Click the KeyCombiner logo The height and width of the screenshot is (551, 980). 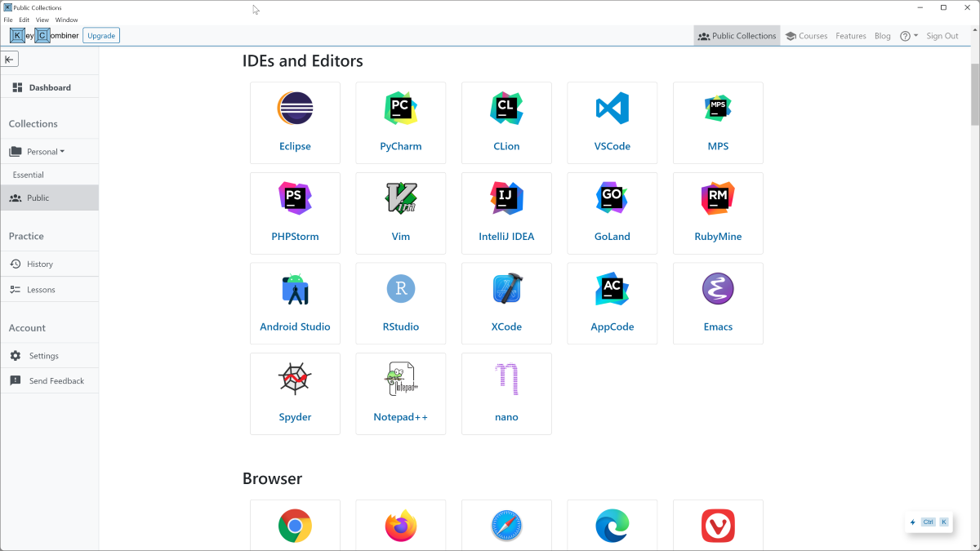44,36
